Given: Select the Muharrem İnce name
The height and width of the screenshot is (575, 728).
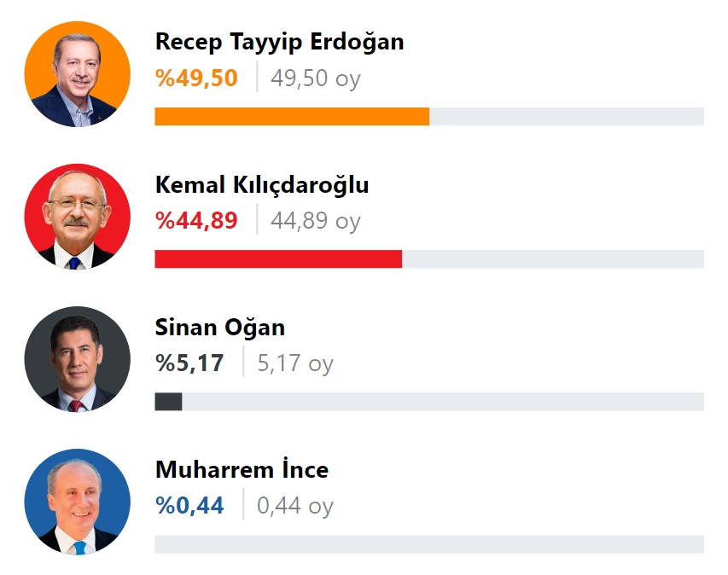Looking at the screenshot, I should tap(242, 470).
